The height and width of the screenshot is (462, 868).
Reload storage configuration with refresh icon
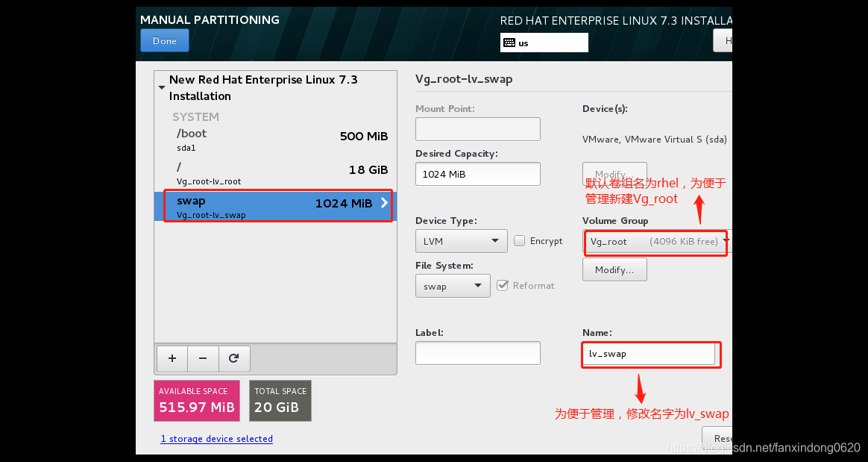234,358
